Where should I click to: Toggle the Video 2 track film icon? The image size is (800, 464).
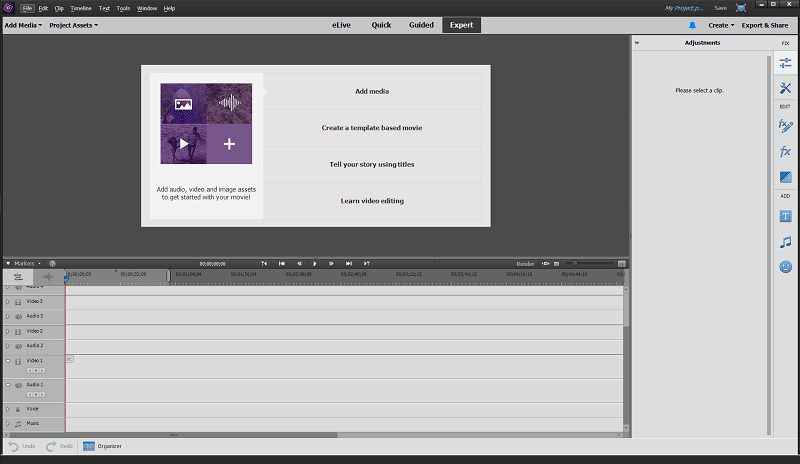tap(18, 332)
